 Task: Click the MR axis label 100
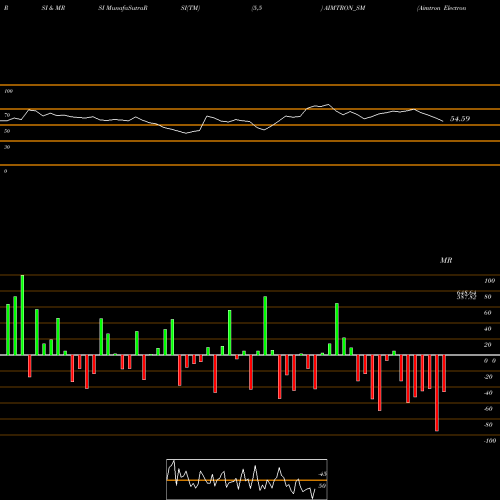[x=489, y=281]
